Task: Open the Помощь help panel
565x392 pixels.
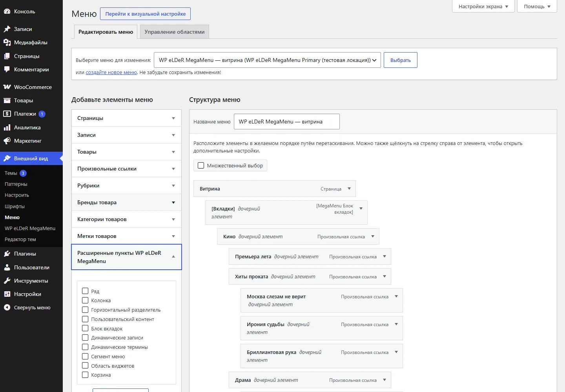Action: coord(537,6)
